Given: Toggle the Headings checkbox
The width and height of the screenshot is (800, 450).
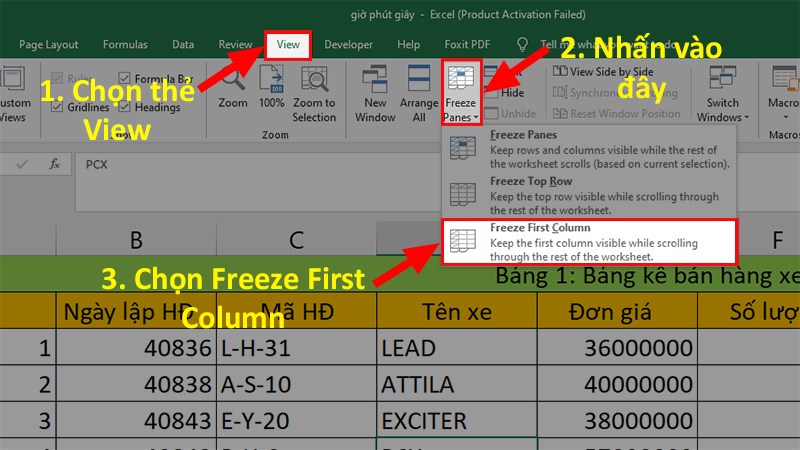Looking at the screenshot, I should click(125, 107).
